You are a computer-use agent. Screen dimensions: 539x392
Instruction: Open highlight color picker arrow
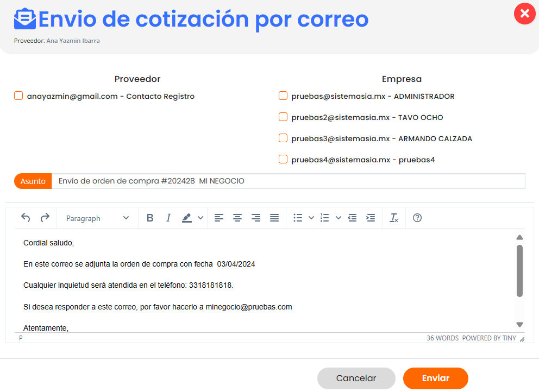tap(200, 218)
